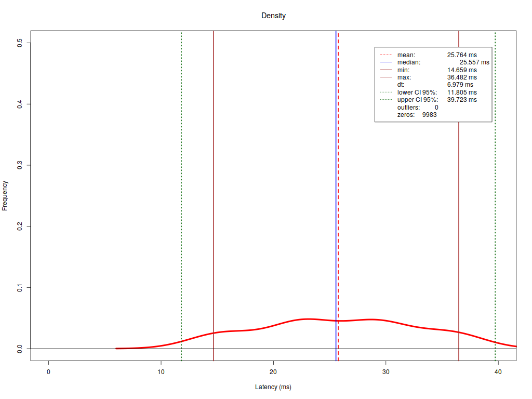Click the lower CI 95% legend entry
This screenshot has height=399, width=532.
(418, 92)
